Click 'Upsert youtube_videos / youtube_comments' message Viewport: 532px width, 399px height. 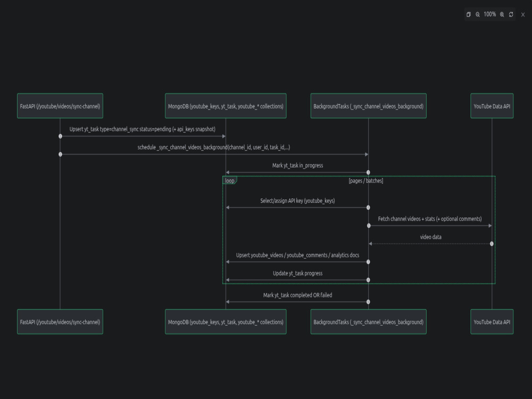coord(297,255)
